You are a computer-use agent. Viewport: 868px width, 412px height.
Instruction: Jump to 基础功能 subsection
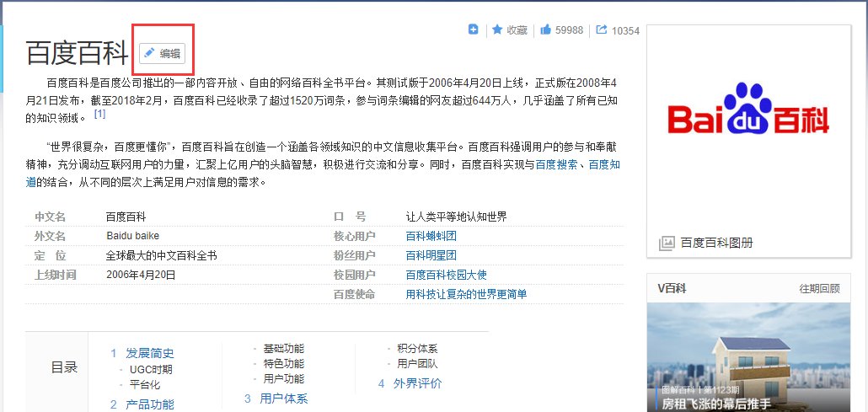(283, 349)
